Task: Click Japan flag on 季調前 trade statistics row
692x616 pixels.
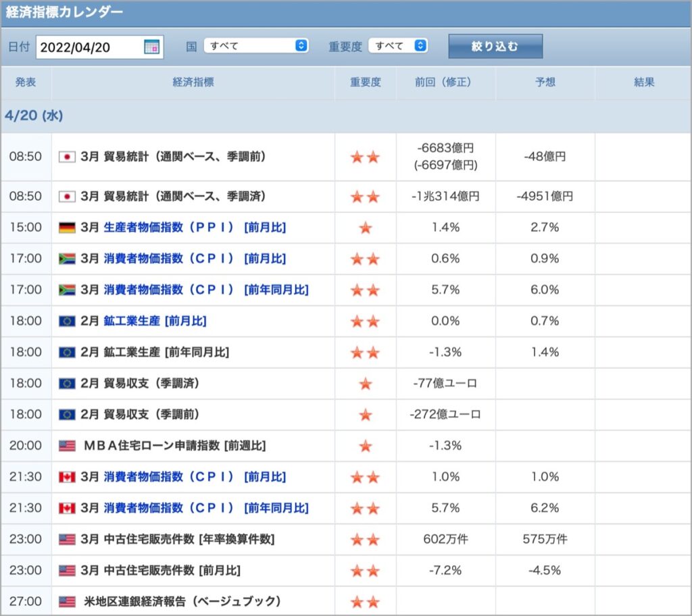Action: pos(67,157)
